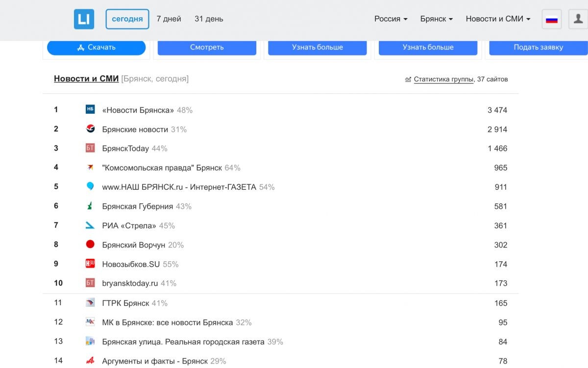This screenshot has height=368, width=588.
Task: Open Брянская улица. Реальная городская газета link
Action: point(183,342)
